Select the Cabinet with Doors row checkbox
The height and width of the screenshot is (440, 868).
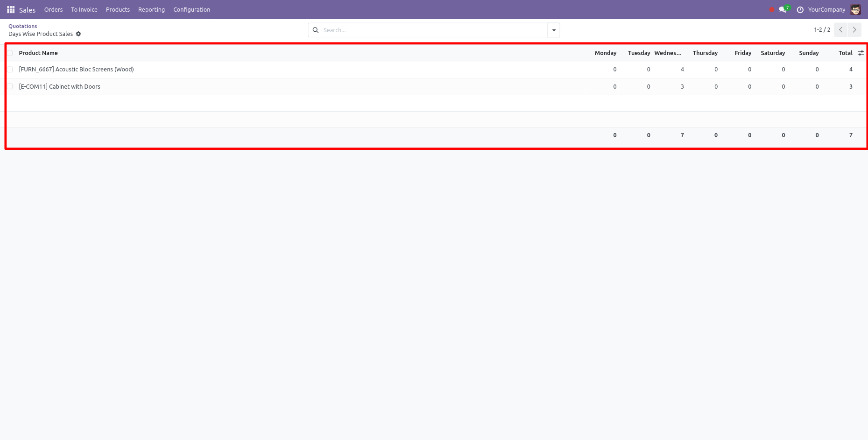tap(10, 87)
